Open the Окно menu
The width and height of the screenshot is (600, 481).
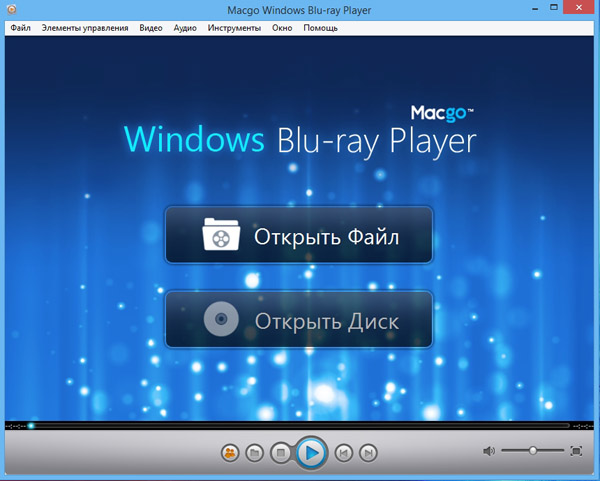coord(282,28)
